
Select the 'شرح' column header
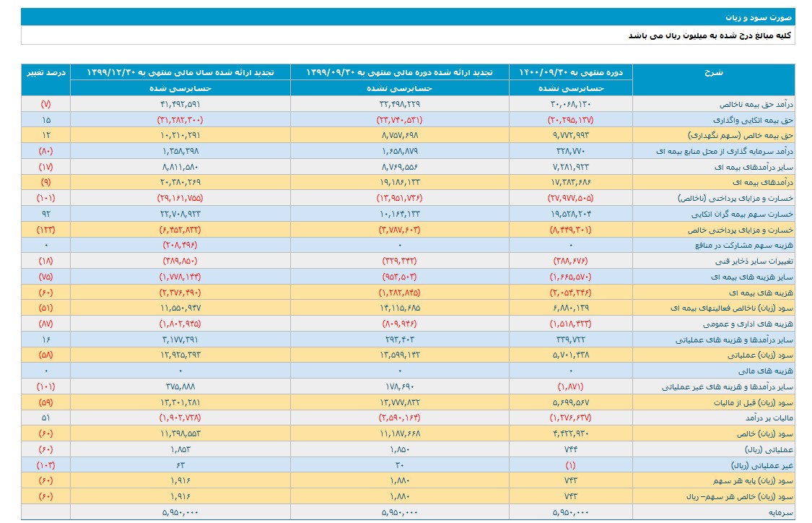pos(713,72)
